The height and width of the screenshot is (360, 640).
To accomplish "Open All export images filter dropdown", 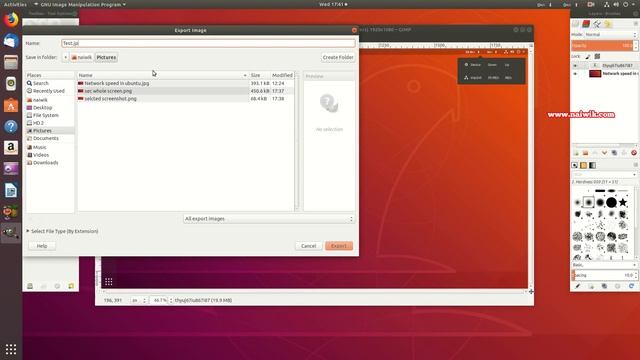I will point(269,219).
